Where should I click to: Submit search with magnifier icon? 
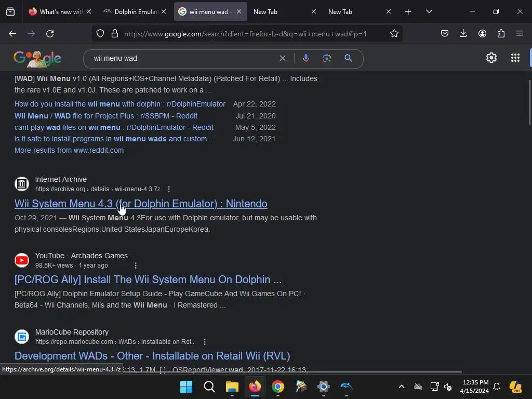pos(348,58)
